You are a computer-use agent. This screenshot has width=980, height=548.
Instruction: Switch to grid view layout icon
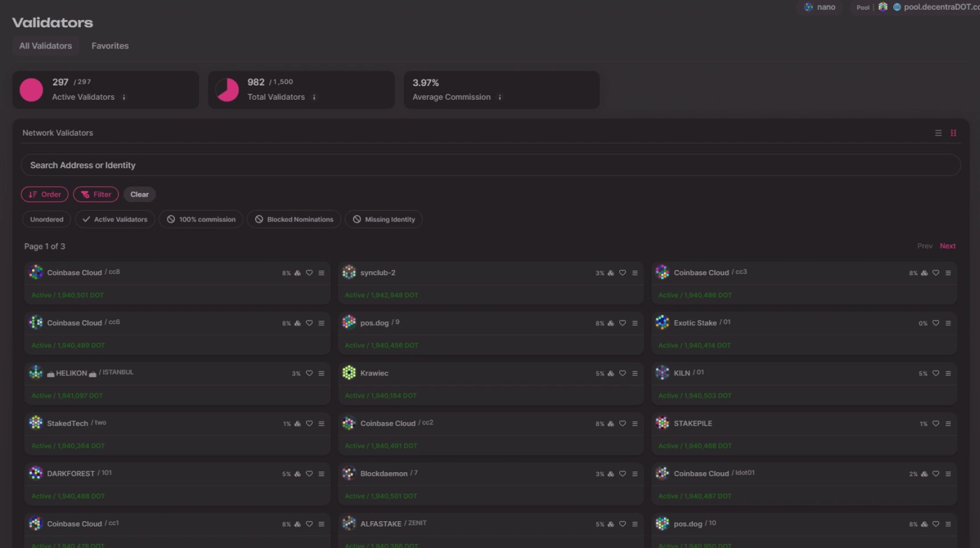point(953,133)
